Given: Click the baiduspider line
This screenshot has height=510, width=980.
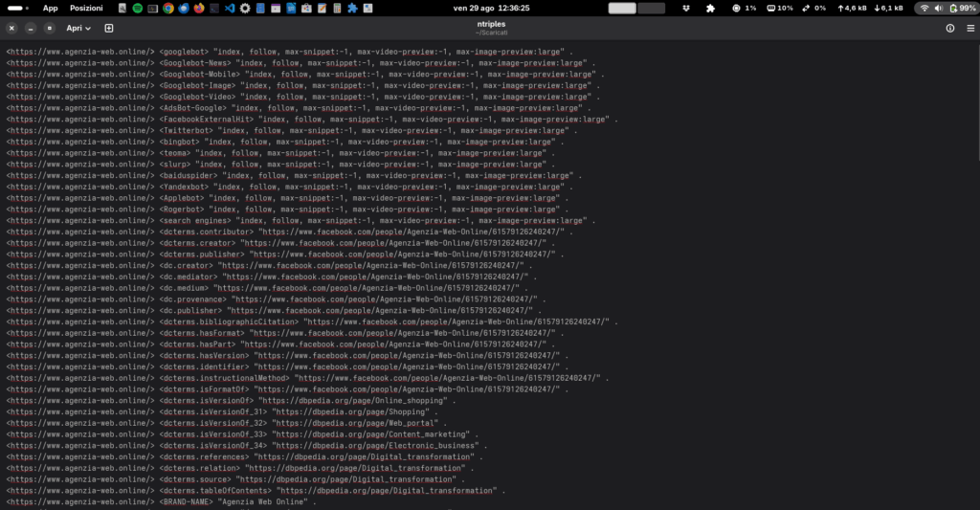Looking at the screenshot, I should coord(294,176).
